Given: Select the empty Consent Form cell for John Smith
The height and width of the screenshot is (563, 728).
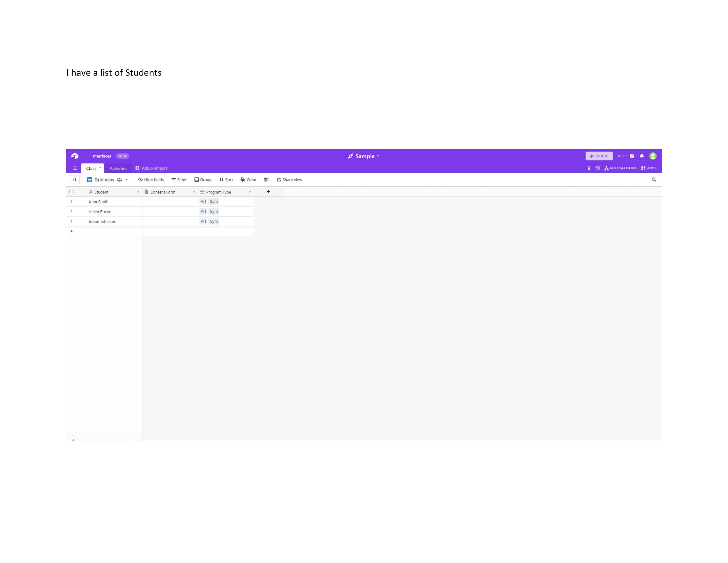Looking at the screenshot, I should tap(170, 201).
